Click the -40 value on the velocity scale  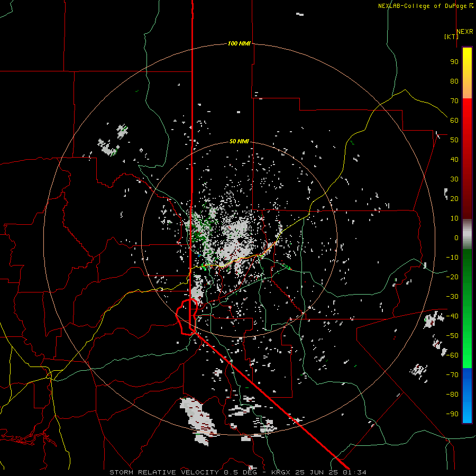tap(452, 316)
